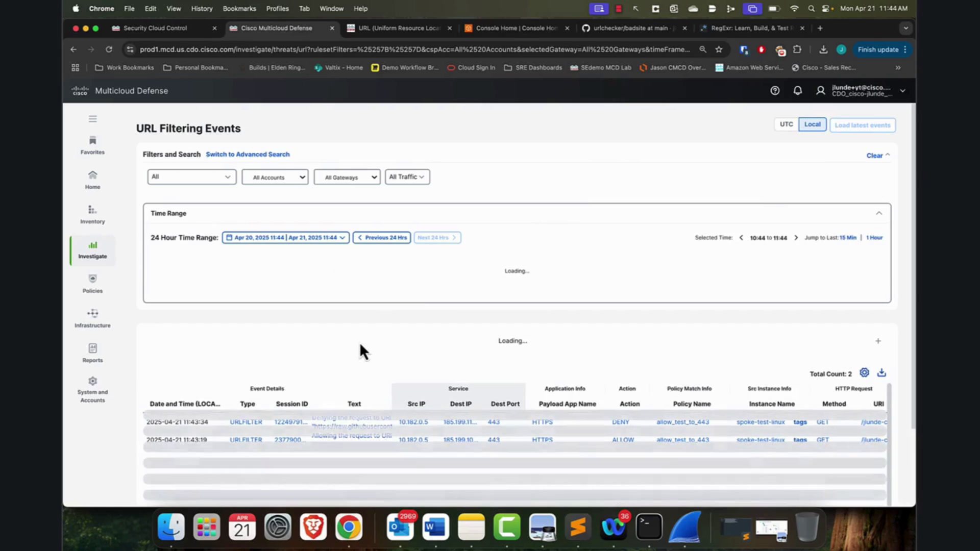Open System and Accounts settings

(x=92, y=390)
